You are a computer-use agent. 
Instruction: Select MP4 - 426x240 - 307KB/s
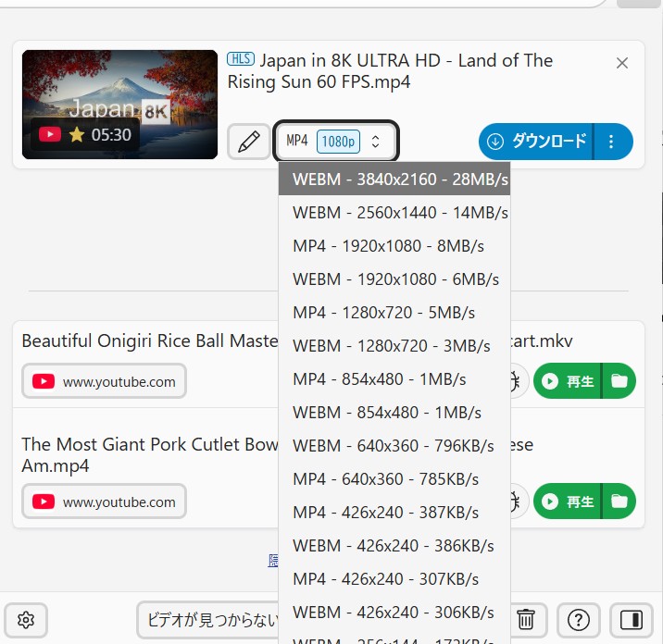394,578
